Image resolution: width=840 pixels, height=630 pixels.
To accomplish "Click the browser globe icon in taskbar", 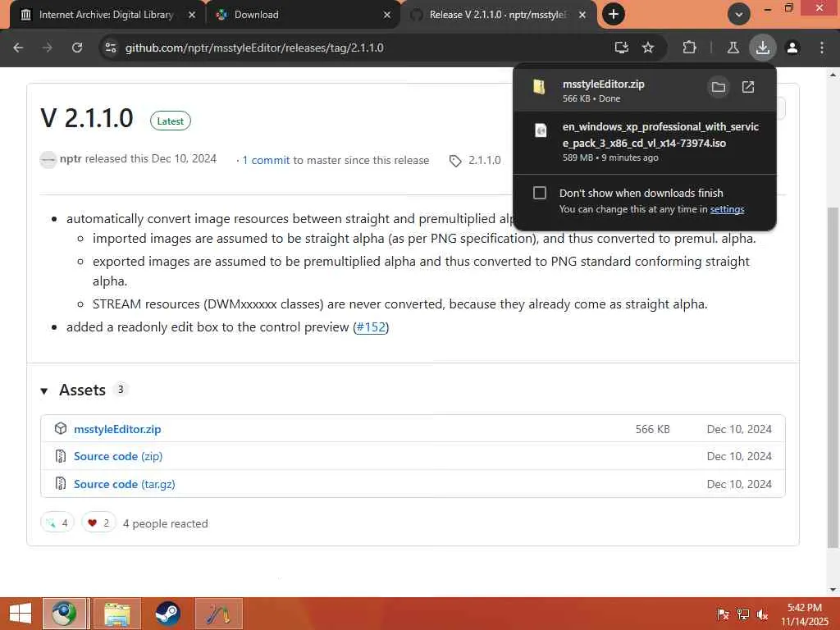I will (x=64, y=614).
